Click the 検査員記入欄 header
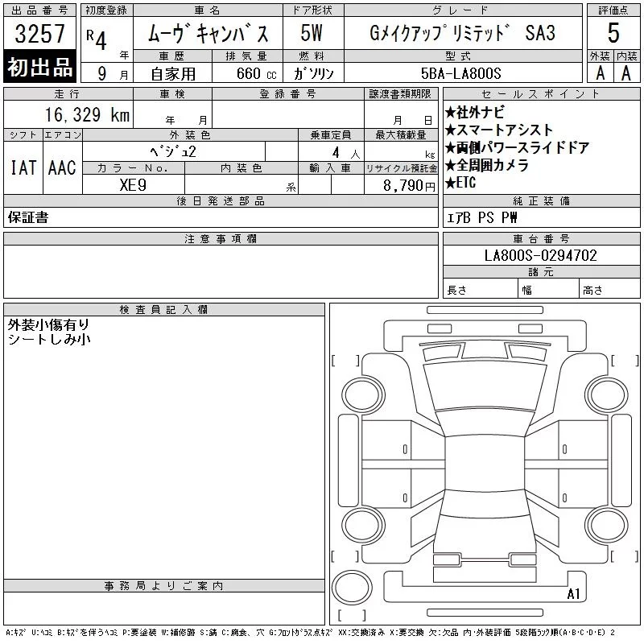Image resolution: width=644 pixels, height=644 pixels. [x=164, y=309]
